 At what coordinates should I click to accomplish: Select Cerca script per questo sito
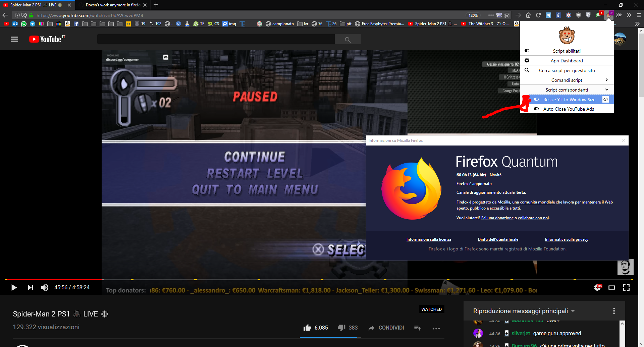pos(567,70)
